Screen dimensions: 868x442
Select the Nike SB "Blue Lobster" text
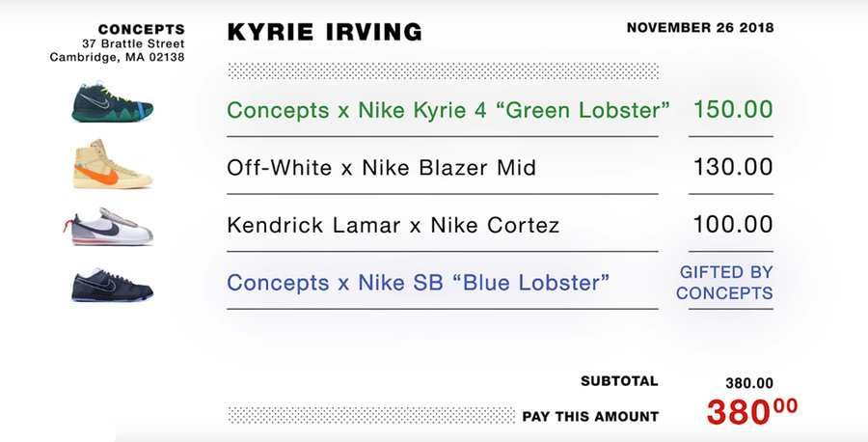[418, 284]
